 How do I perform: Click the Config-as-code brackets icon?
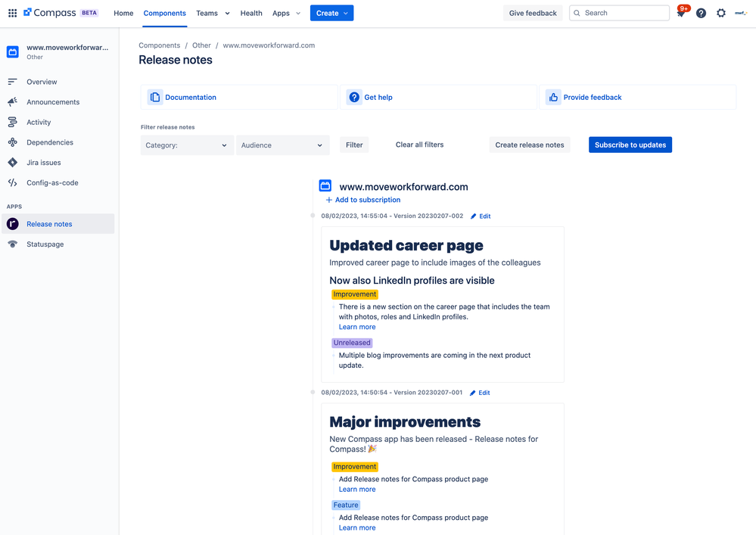pos(13,182)
